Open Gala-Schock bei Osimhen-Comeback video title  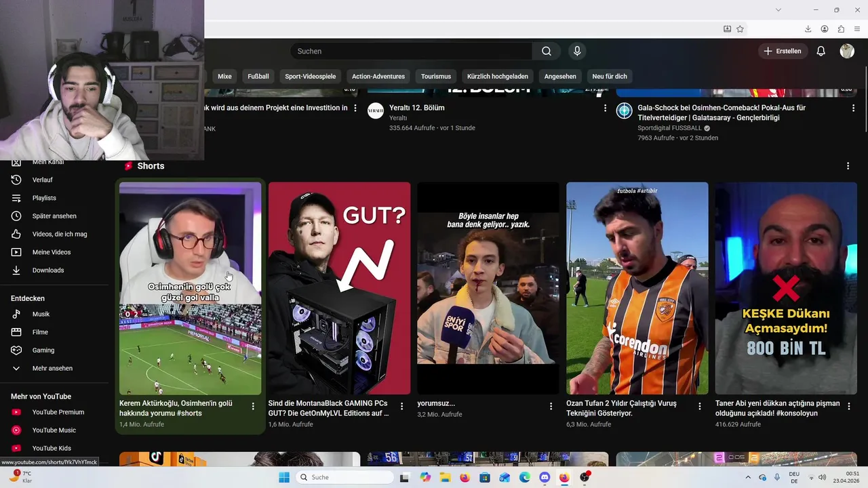722,113
